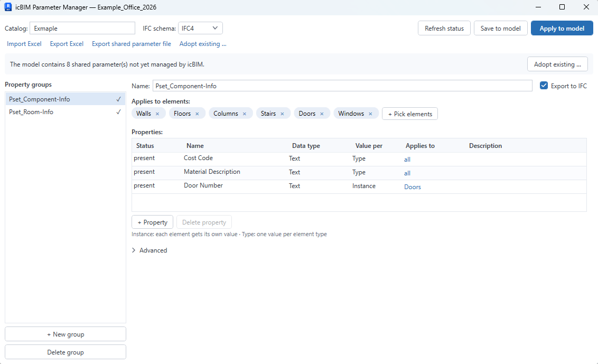Minimize the Parameter Manager window
598x364 pixels.
[x=538, y=7]
